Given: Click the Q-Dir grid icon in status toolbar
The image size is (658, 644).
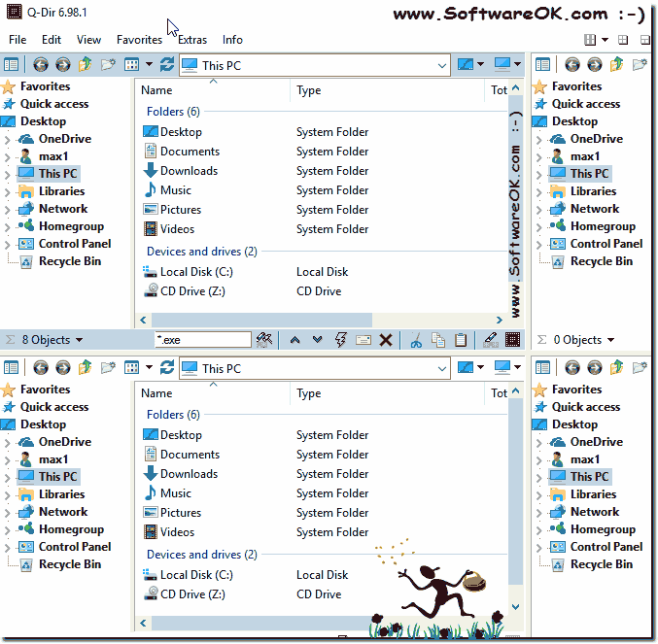Looking at the screenshot, I should (513, 340).
